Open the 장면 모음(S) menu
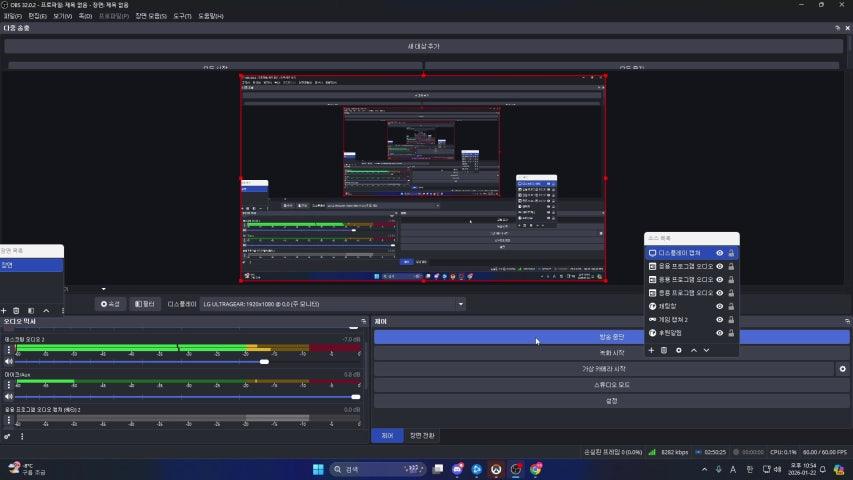This screenshot has width=853, height=480. [x=151, y=16]
